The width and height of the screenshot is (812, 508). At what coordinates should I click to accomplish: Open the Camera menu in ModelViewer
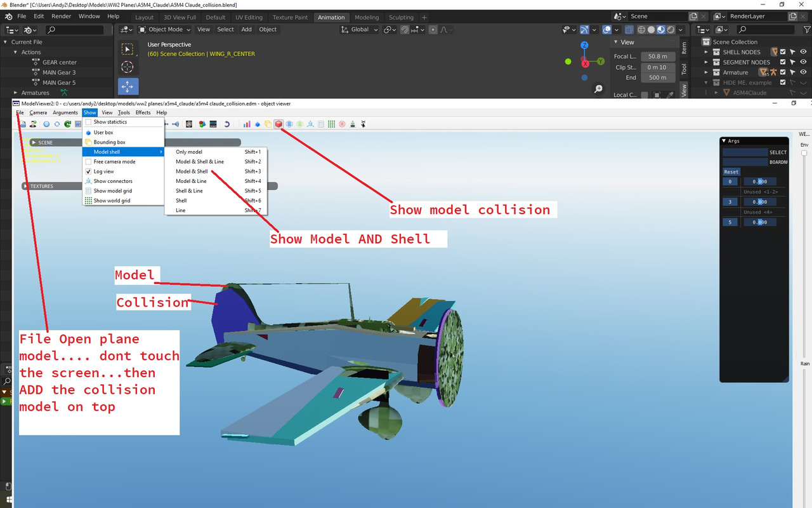pyautogui.click(x=38, y=112)
